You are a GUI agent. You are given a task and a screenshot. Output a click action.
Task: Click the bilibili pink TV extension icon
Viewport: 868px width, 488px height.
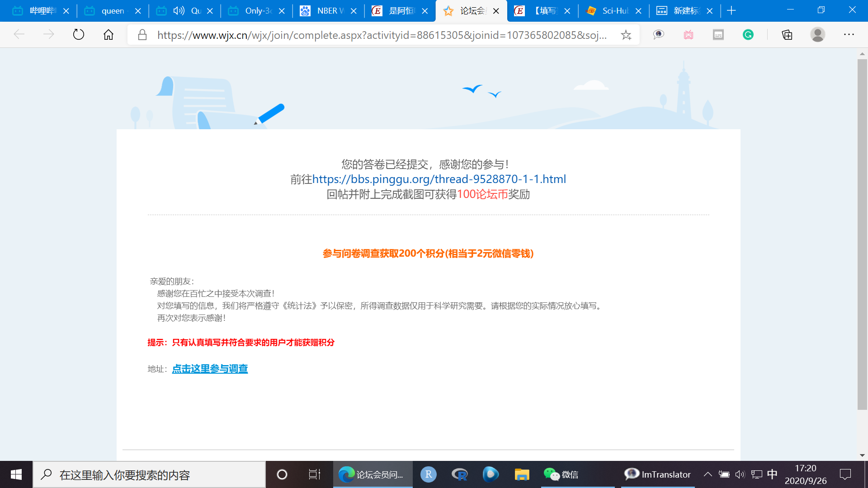click(689, 34)
